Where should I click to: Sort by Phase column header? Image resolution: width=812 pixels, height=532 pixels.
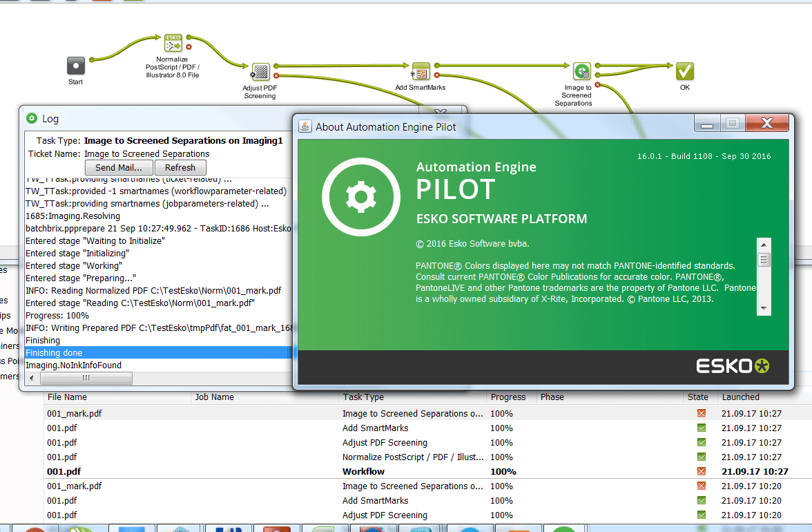point(552,397)
